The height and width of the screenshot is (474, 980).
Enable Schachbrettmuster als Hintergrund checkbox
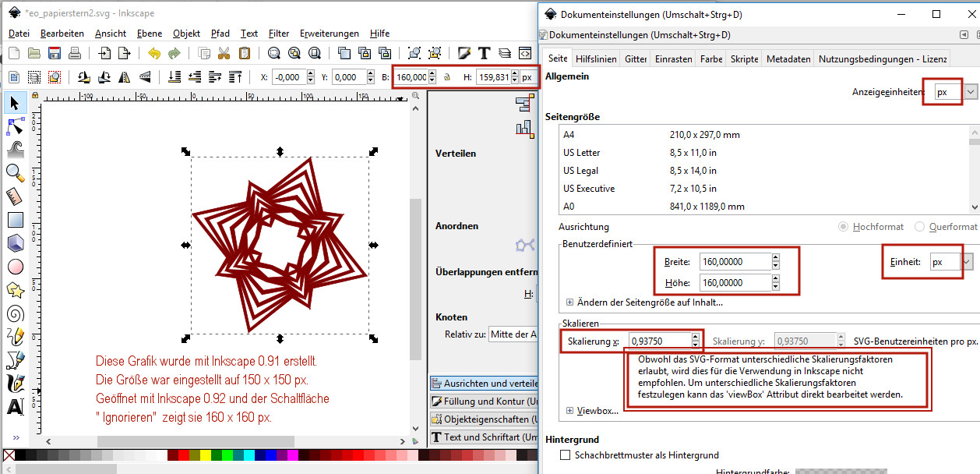[566, 455]
